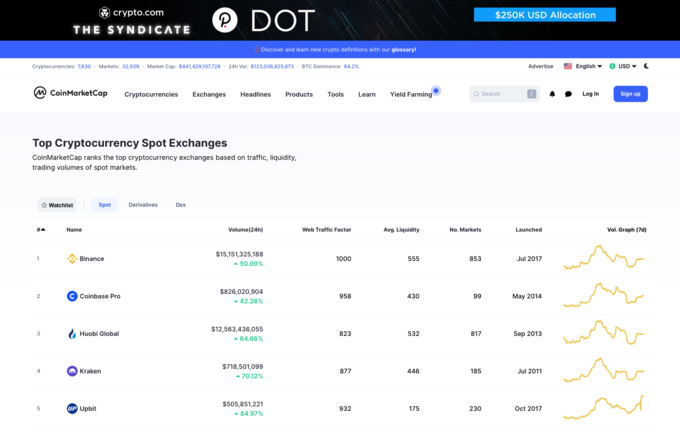Viewport: 680px width, 428px height.
Task: Click the Coinbase Pro logo icon
Action: pyautogui.click(x=72, y=296)
